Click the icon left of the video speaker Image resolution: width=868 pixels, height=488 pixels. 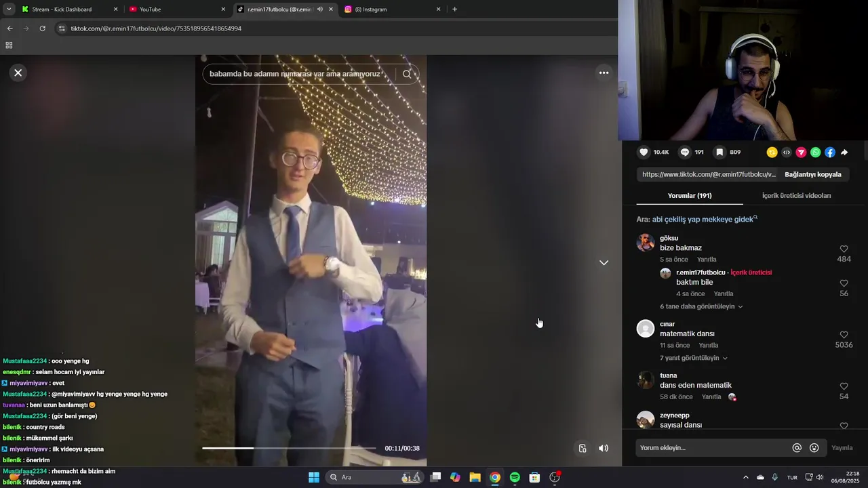coord(583,448)
